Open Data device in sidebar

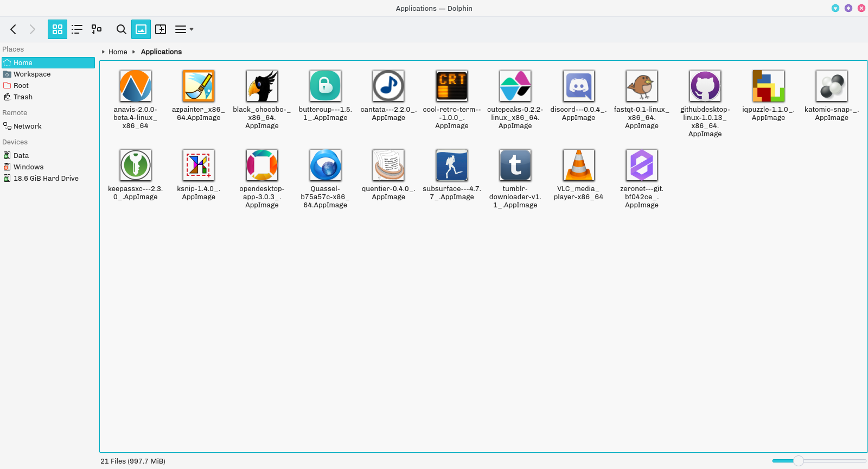[48, 156]
